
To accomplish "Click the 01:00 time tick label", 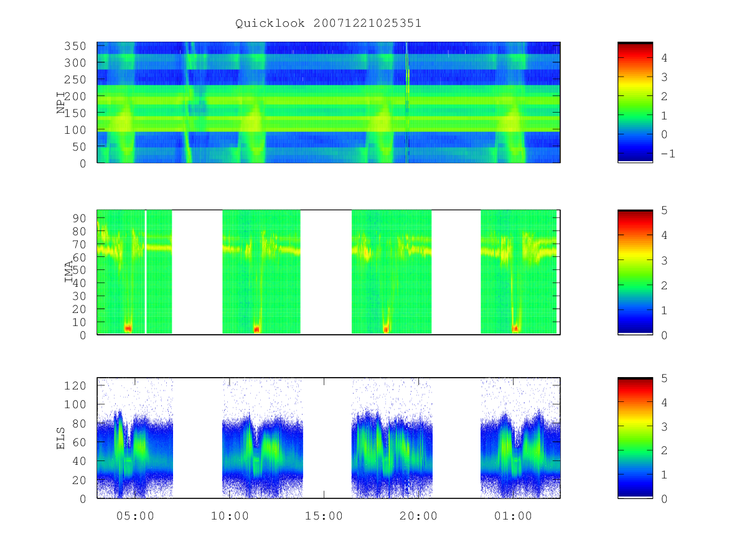I will click(x=513, y=516).
